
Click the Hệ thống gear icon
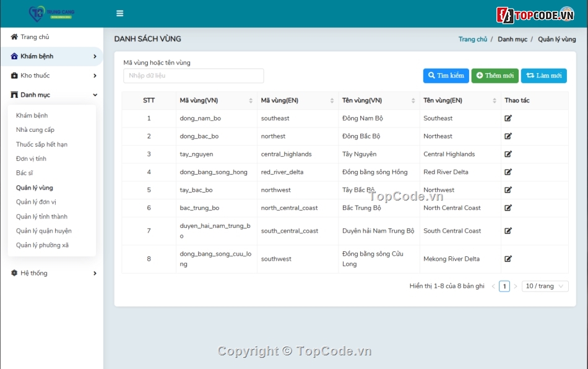pyautogui.click(x=14, y=273)
